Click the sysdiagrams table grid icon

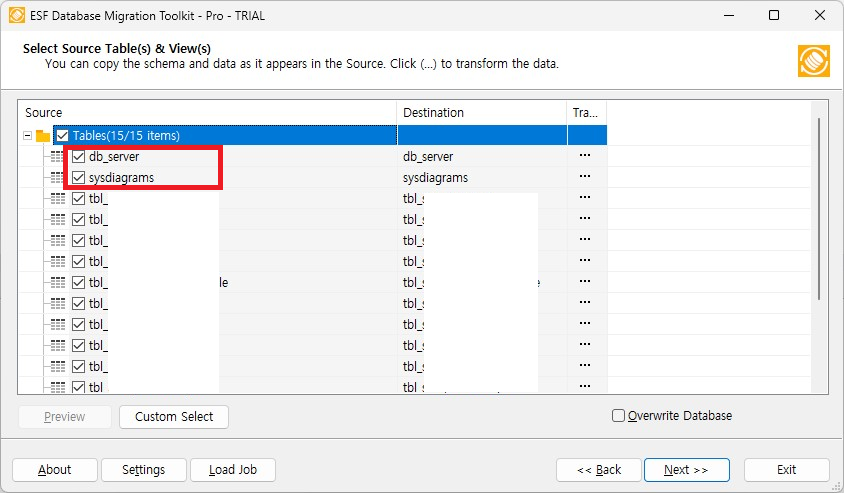coord(58,178)
